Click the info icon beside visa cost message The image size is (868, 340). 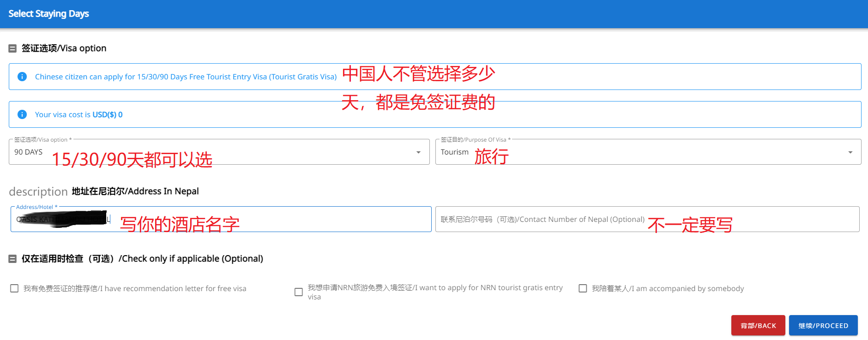[x=22, y=114]
